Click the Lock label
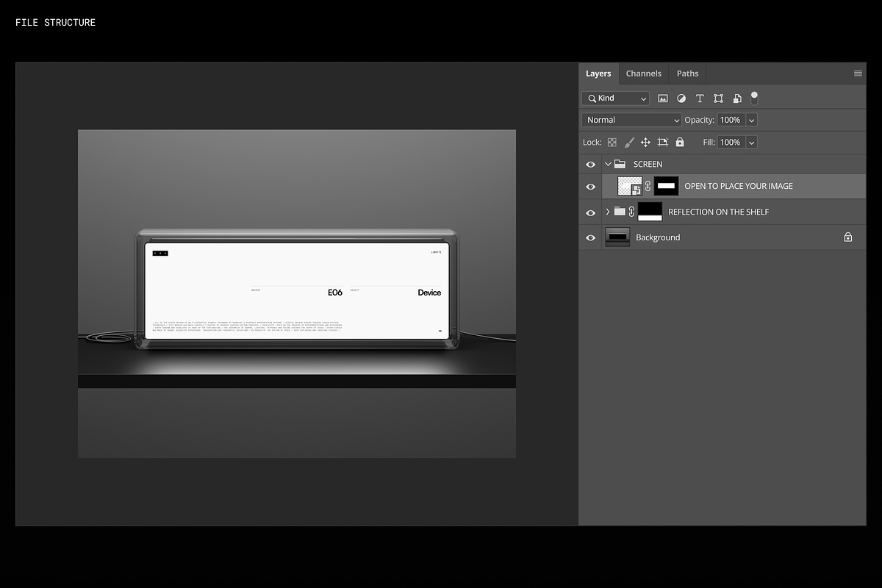This screenshot has height=588, width=882. point(592,143)
